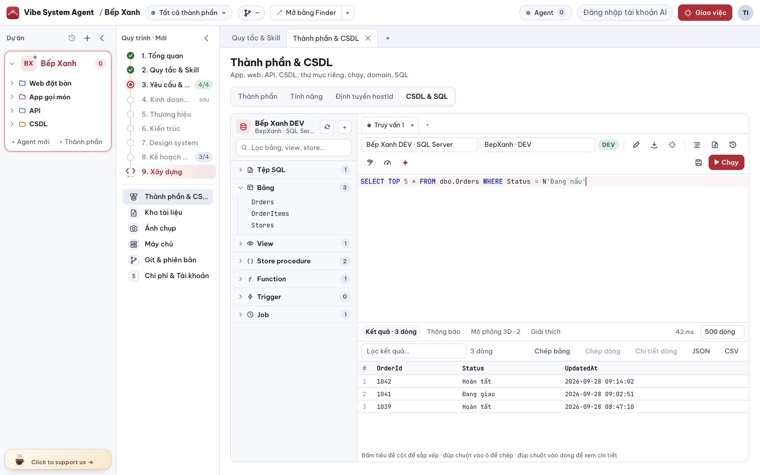This screenshot has height=475, width=760.
Task: Expand the App gọi món folder
Action: coord(12,96)
